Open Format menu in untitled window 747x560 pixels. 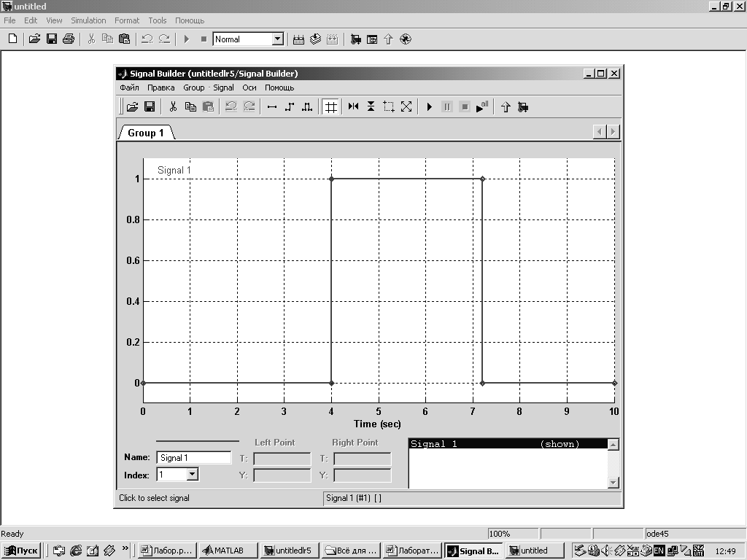point(127,20)
